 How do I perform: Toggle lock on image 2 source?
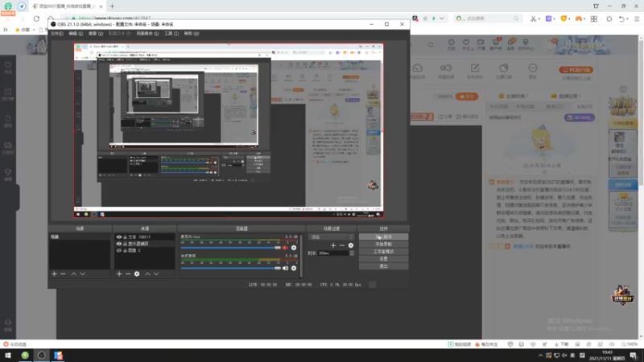(125, 250)
